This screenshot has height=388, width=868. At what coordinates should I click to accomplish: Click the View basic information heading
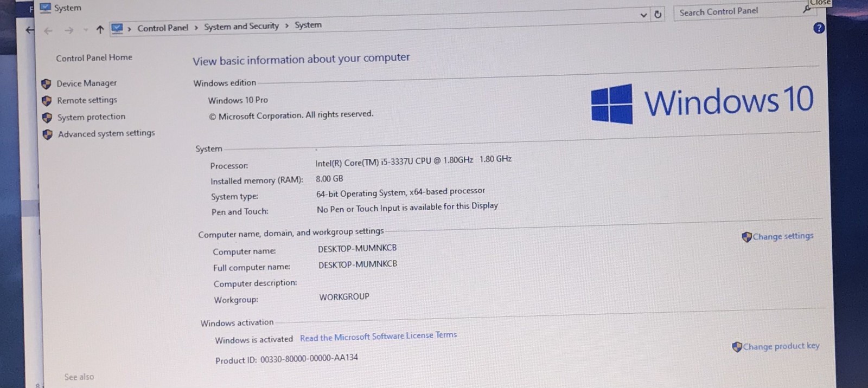click(301, 59)
